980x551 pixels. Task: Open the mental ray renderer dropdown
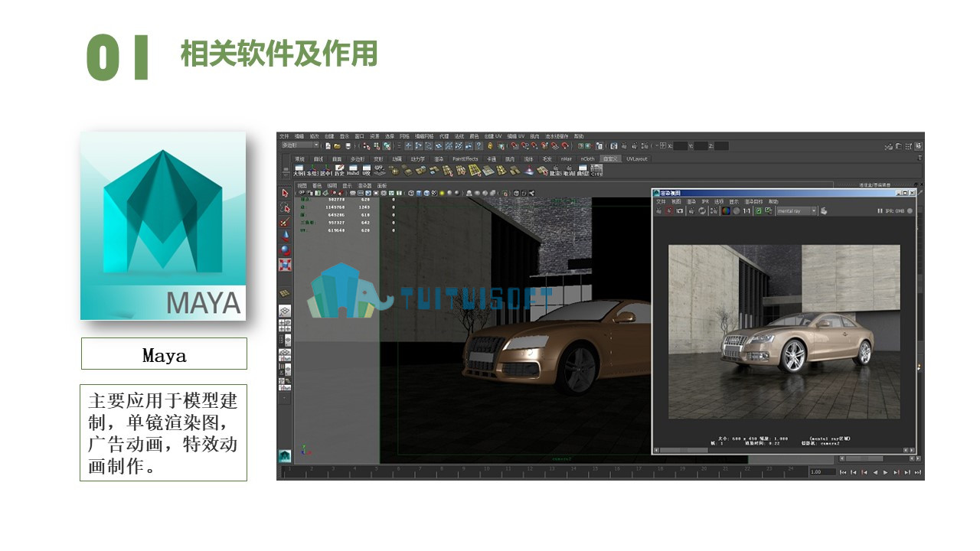797,210
